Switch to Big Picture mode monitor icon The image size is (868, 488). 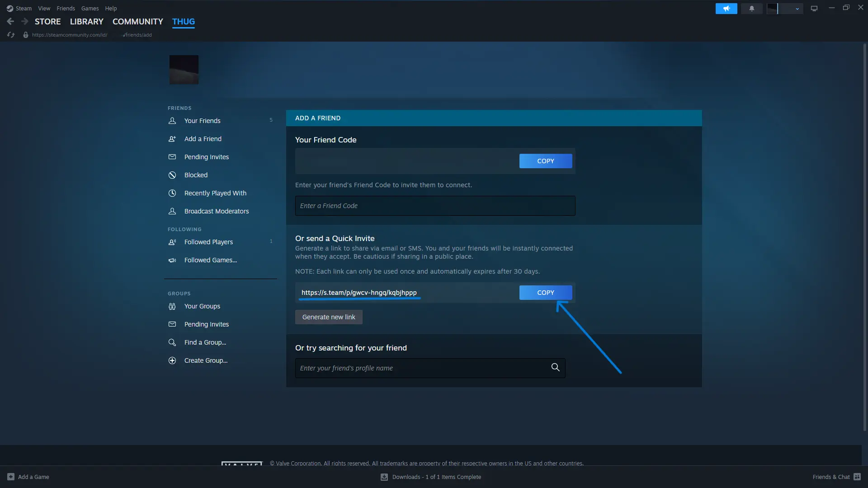[x=814, y=9]
